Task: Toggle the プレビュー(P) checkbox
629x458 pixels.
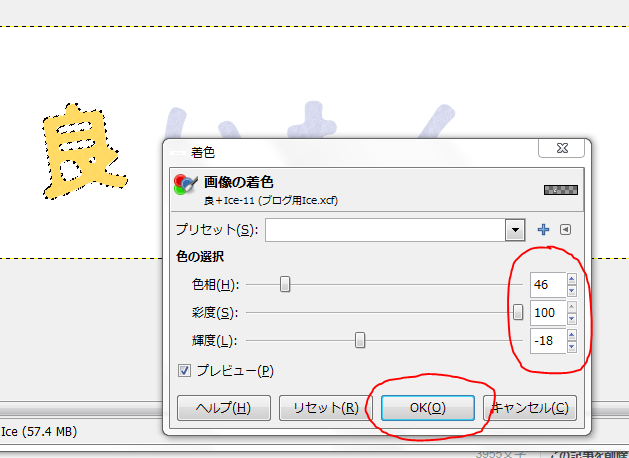Action: 185,370
